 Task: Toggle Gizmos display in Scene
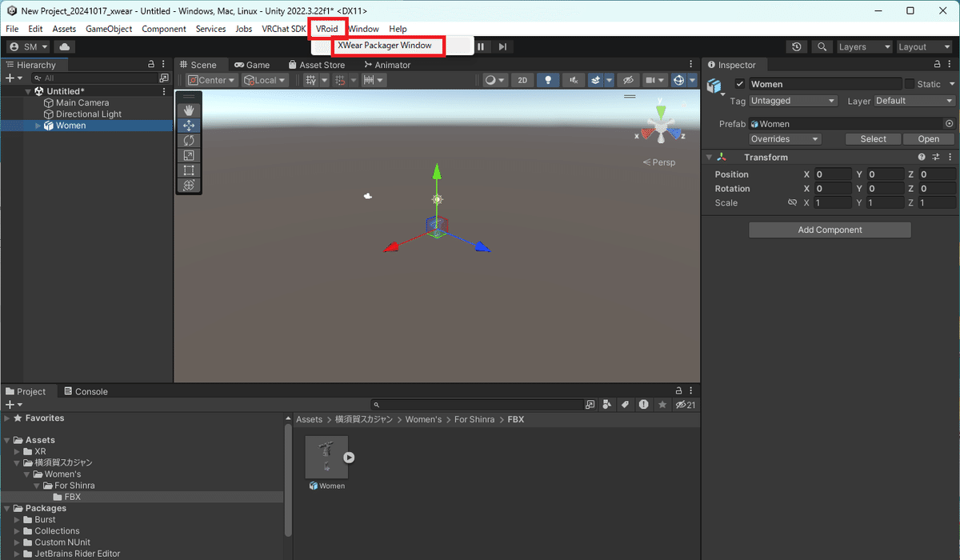point(678,80)
